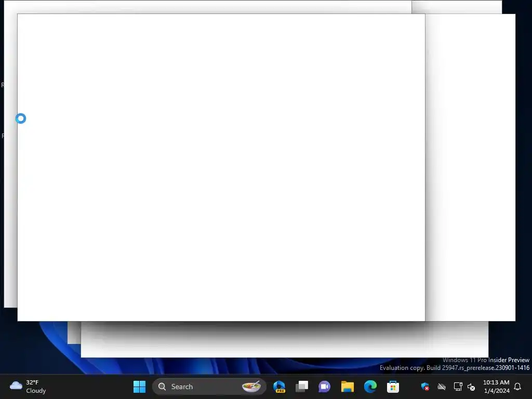Open the muted volume tray icon
This screenshot has height=399, width=532.
pos(471,387)
